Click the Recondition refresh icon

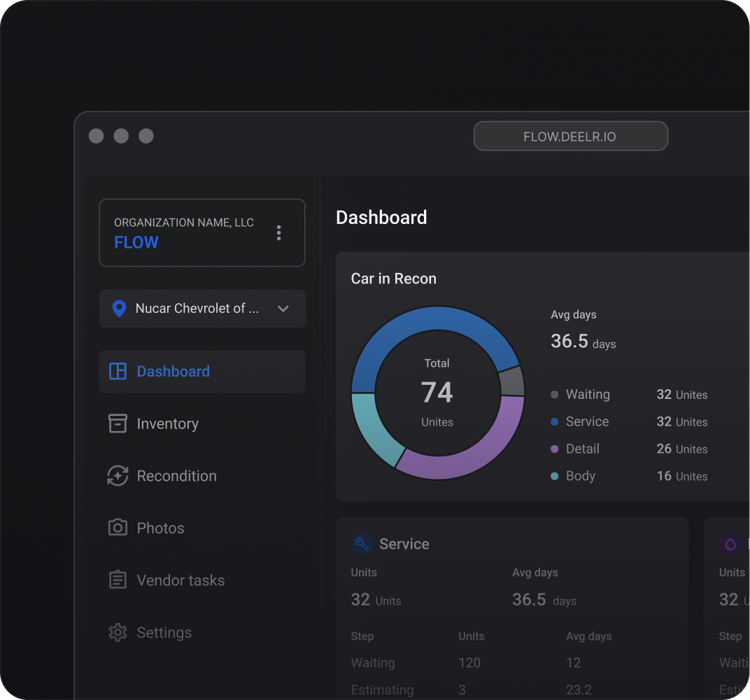118,476
